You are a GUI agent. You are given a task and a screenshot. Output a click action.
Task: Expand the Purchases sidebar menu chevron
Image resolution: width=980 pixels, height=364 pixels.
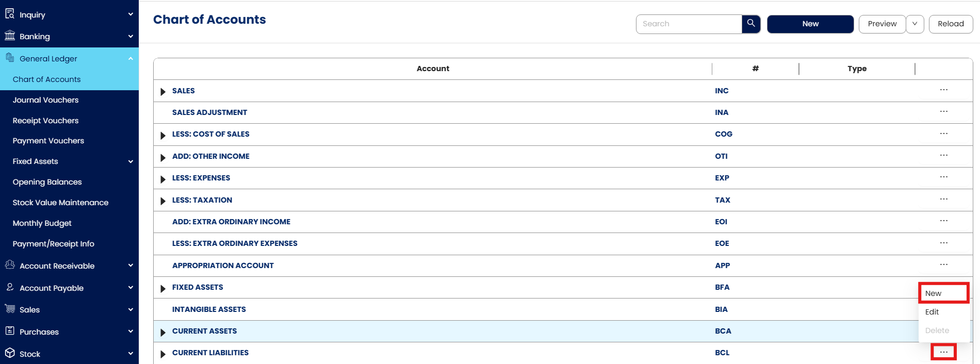pos(130,332)
